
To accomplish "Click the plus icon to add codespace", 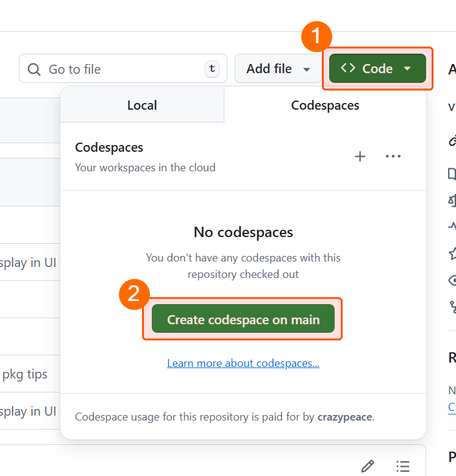I will [360, 157].
